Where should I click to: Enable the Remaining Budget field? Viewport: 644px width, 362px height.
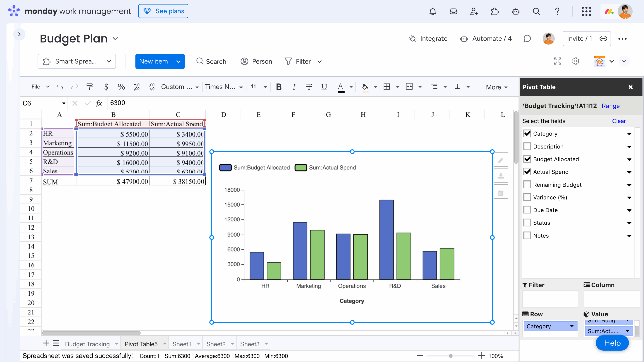[527, 184]
